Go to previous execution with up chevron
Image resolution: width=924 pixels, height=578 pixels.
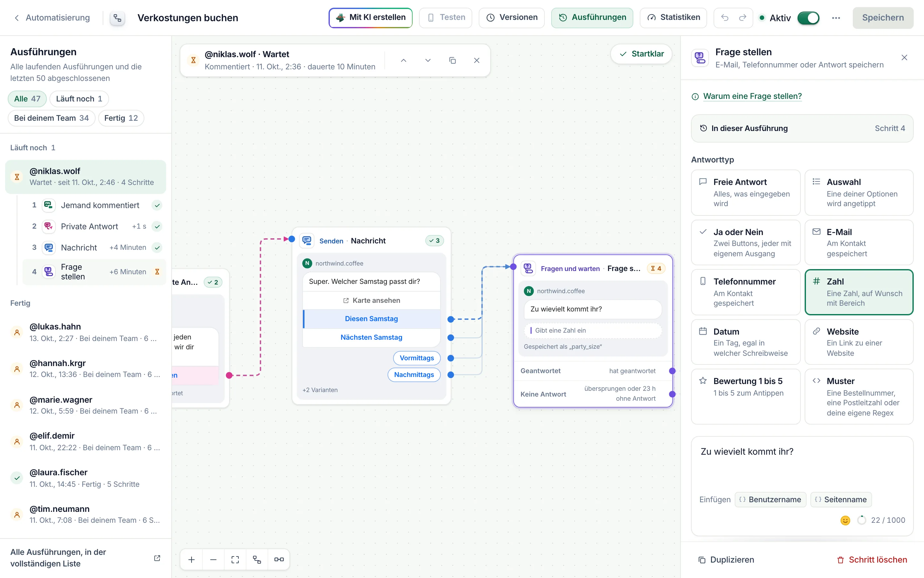click(x=403, y=60)
